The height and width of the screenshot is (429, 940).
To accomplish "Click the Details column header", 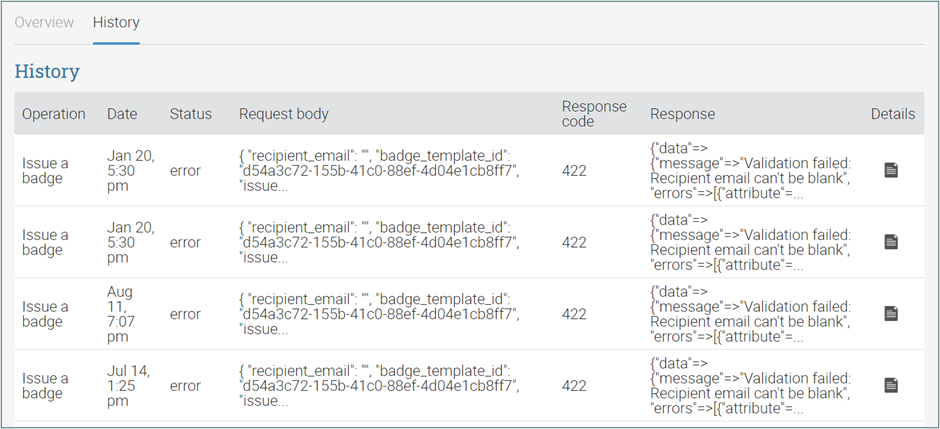I will click(893, 114).
